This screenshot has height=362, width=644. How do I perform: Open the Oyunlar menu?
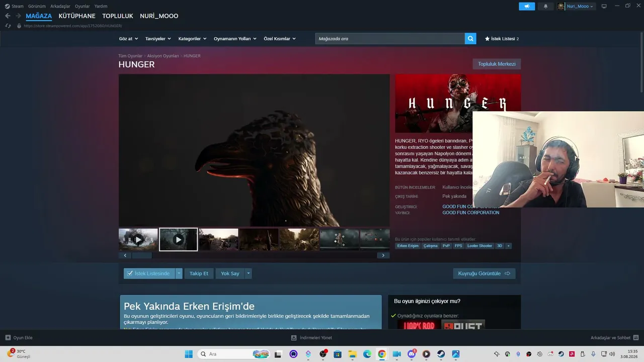83,6
